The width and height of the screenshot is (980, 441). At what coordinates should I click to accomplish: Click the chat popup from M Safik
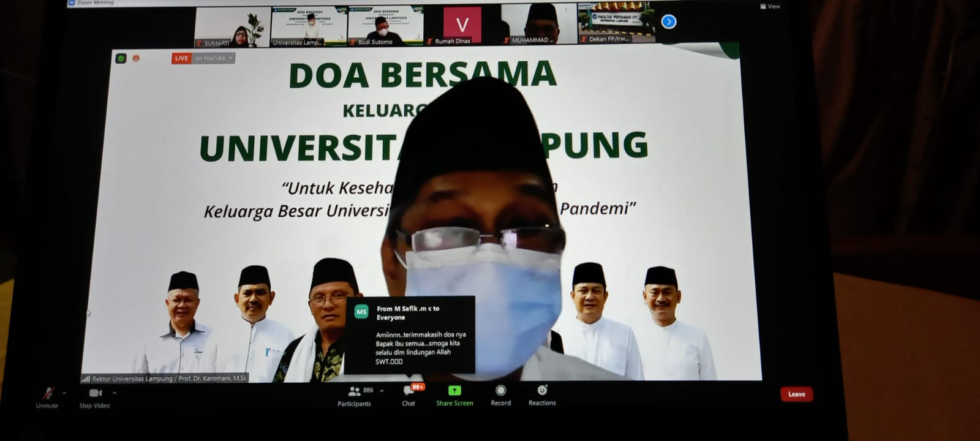409,335
